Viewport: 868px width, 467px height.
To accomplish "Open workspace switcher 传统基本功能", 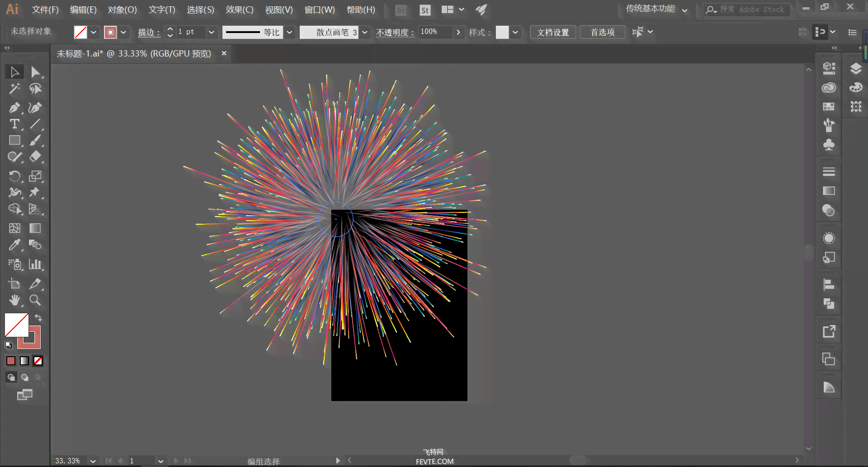I will point(656,9).
